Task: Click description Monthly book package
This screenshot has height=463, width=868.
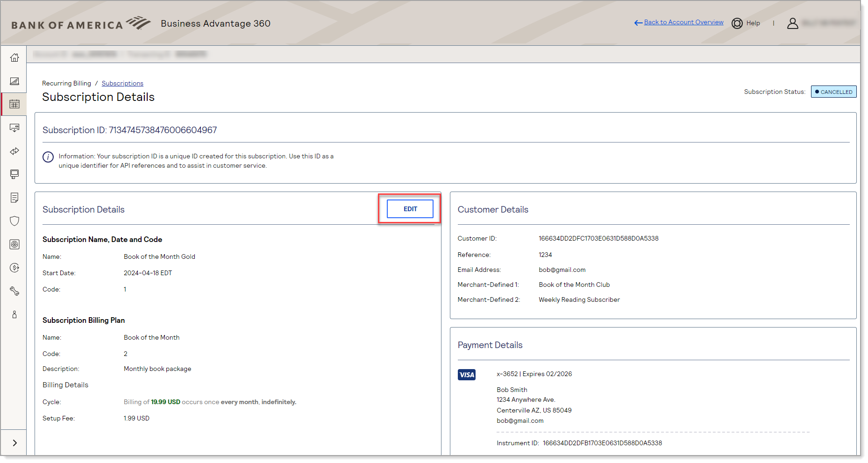Action: click(157, 369)
